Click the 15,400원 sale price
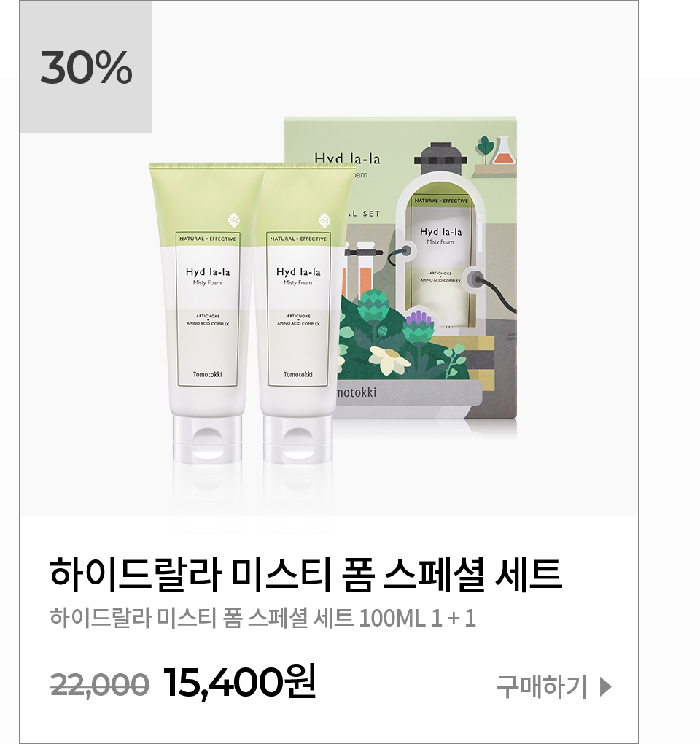700x744 pixels. click(x=239, y=682)
